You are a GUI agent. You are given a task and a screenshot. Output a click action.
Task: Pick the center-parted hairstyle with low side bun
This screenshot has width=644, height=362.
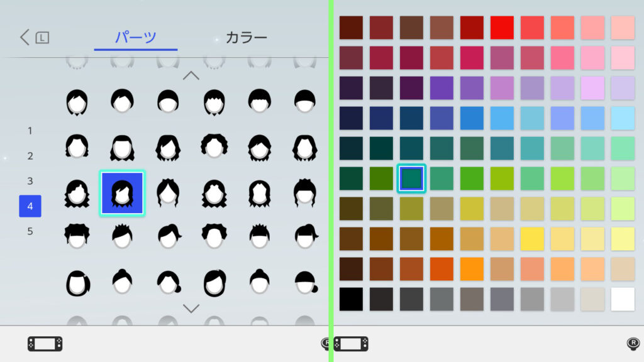(169, 282)
